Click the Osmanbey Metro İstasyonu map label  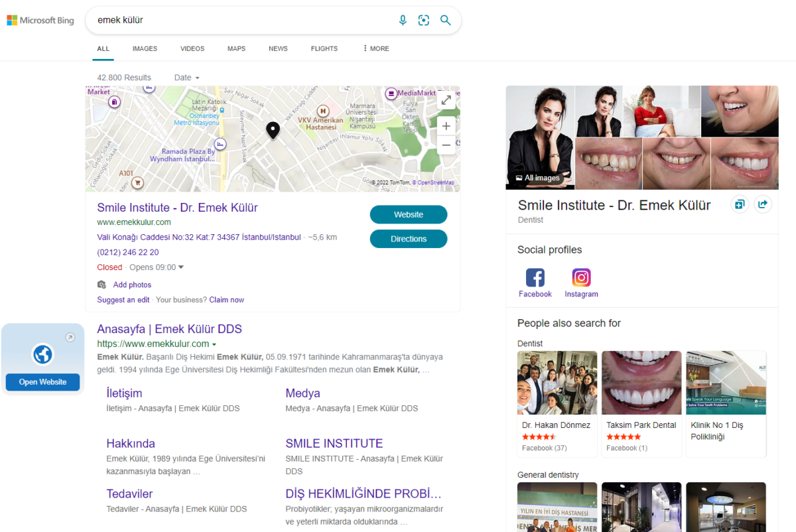(x=196, y=119)
